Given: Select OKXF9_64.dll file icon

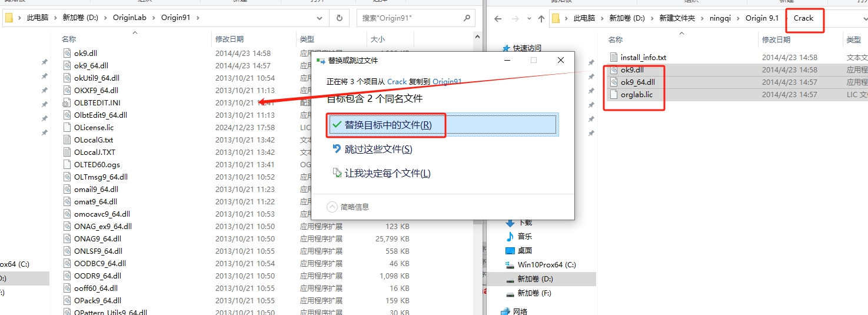Looking at the screenshot, I should pyautogui.click(x=67, y=90).
